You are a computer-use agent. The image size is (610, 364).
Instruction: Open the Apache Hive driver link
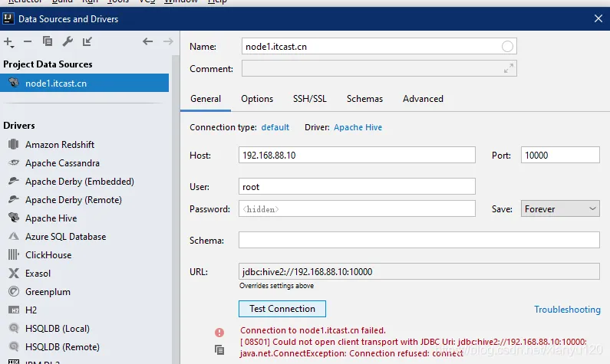[358, 127]
